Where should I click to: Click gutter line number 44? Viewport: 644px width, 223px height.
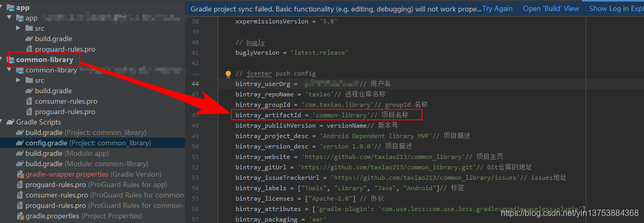coord(195,84)
